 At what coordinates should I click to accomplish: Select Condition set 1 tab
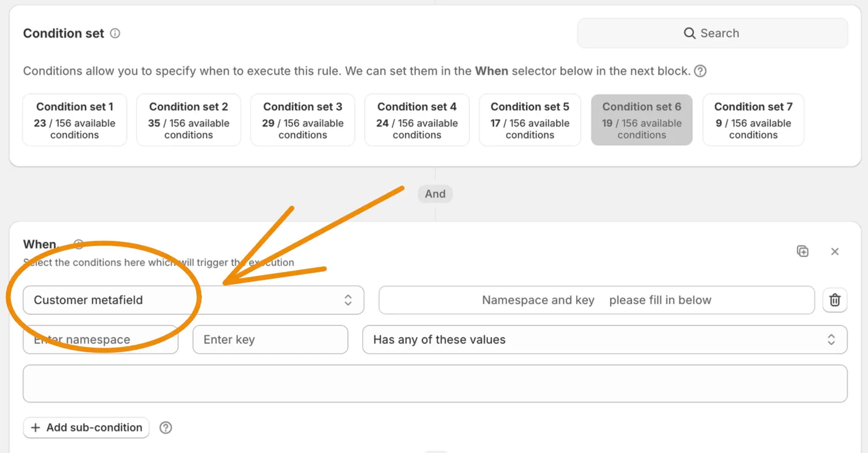click(x=75, y=120)
